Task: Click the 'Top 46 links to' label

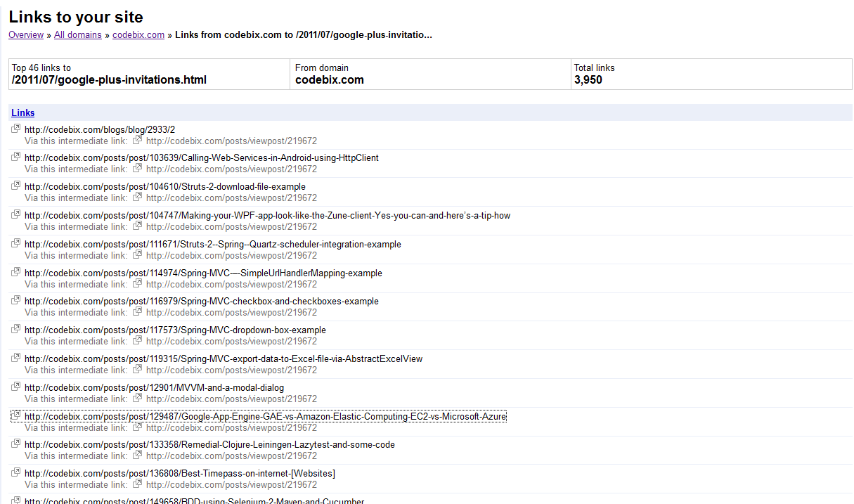Action: point(41,68)
